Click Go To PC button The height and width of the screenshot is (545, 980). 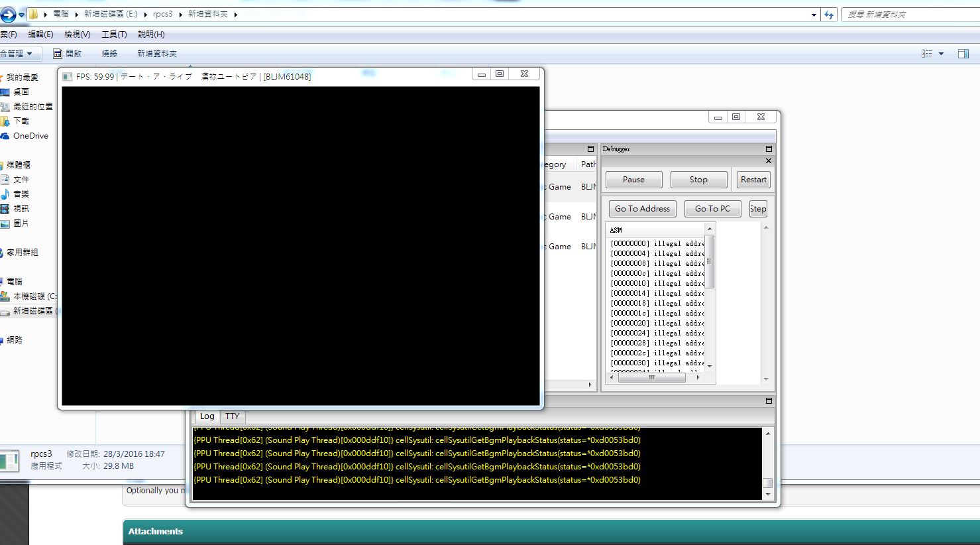(712, 209)
